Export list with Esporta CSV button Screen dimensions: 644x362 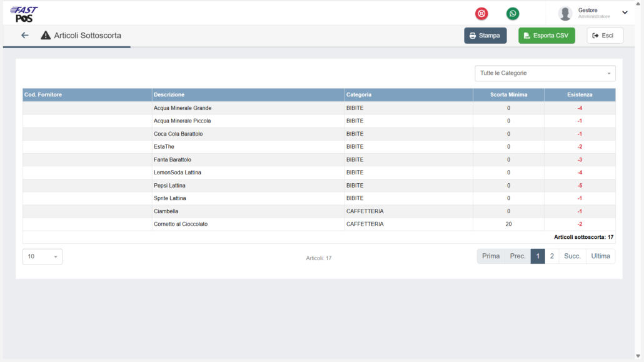pyautogui.click(x=546, y=36)
